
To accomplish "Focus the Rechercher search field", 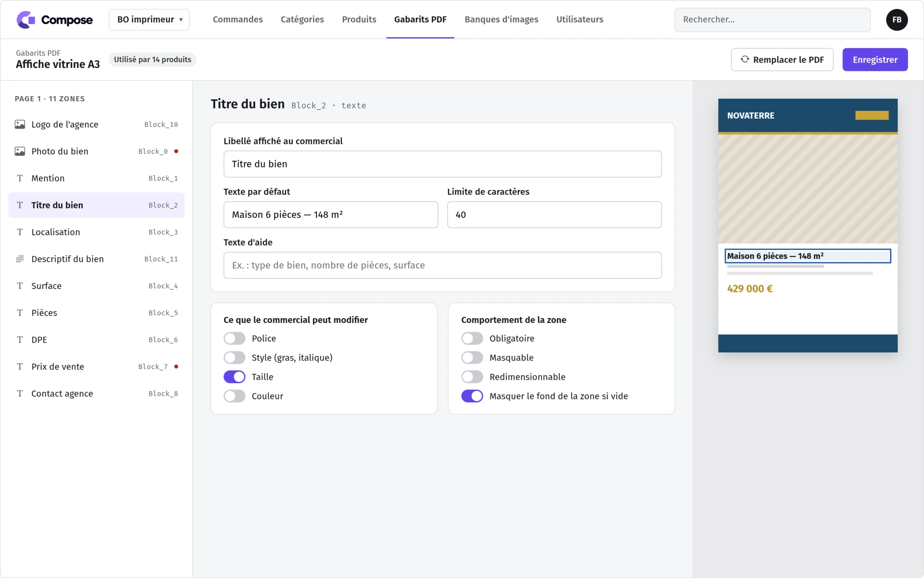I will point(772,20).
